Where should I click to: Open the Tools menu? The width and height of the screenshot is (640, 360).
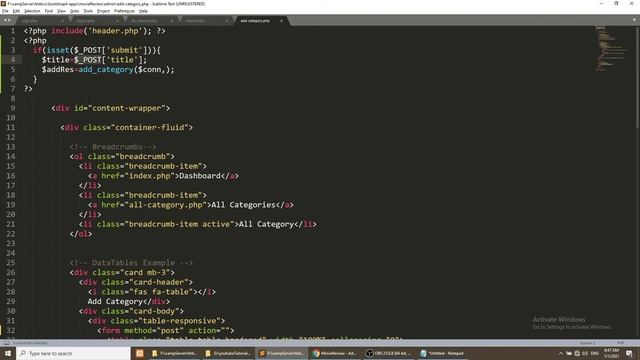pos(88,11)
